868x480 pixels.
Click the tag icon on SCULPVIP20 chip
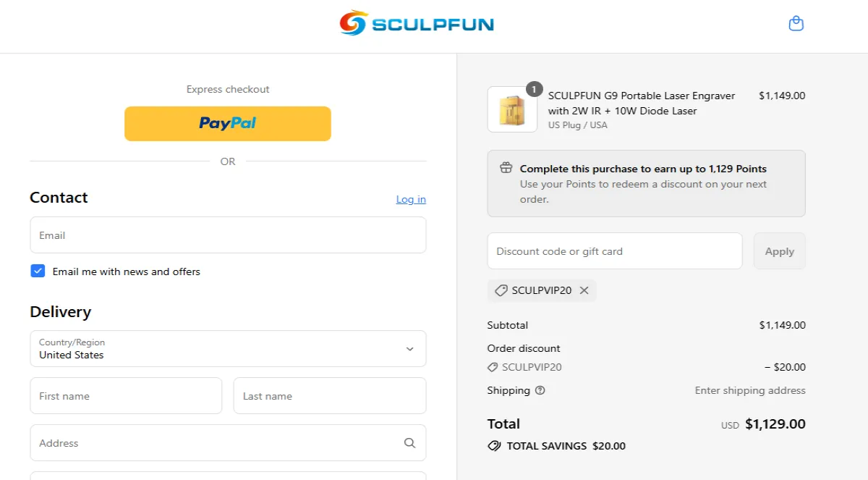[501, 290]
